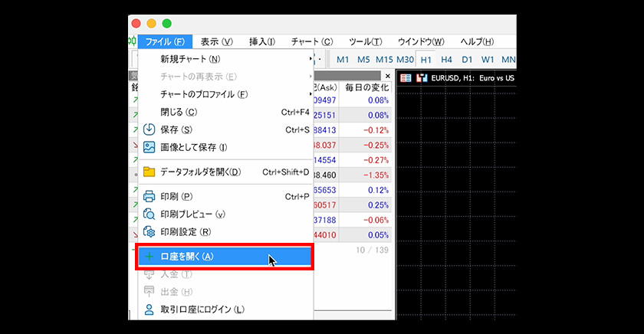This screenshot has width=644, height=334.
Task: Click the print preview magnifier icon
Action: coord(149,214)
